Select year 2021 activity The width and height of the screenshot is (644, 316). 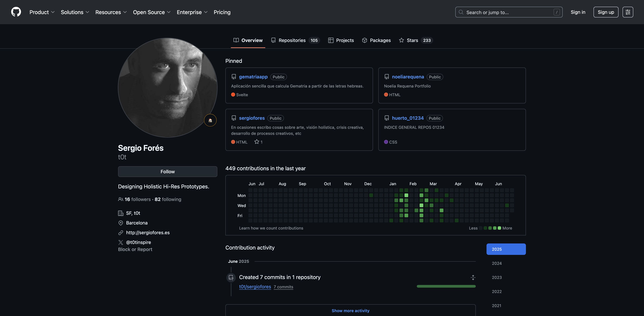506,305
